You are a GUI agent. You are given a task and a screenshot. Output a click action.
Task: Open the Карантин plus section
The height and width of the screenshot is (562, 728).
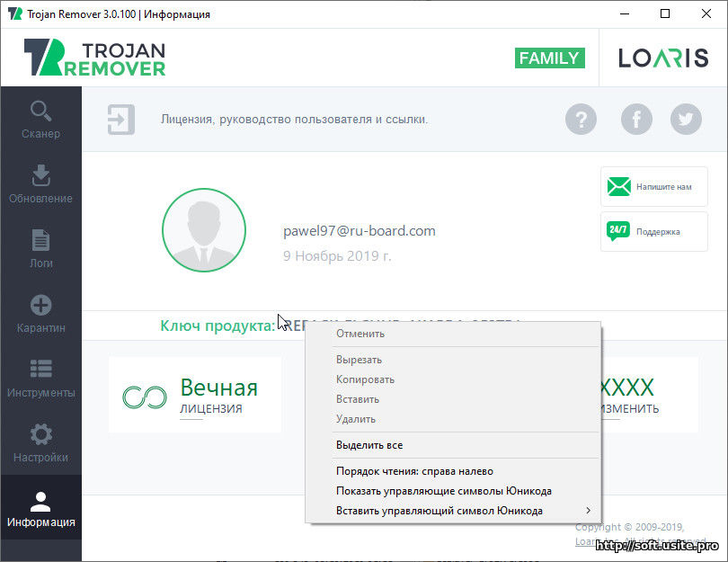[40, 314]
